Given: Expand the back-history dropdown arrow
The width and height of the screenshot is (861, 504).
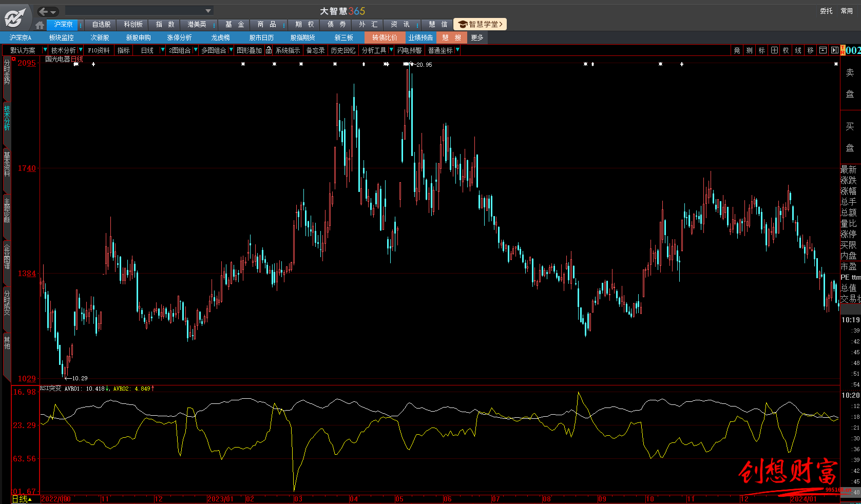Looking at the screenshot, I should pyautogui.click(x=54, y=12).
